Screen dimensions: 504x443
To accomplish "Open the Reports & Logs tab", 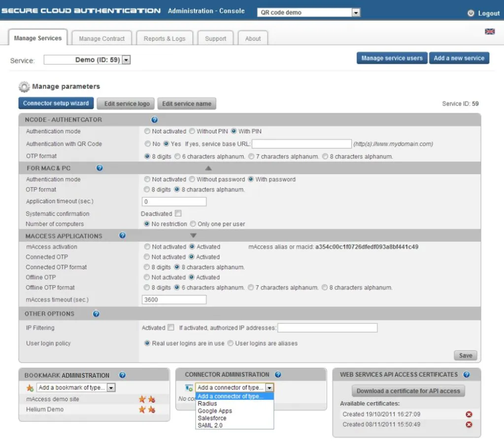I will tap(164, 37).
